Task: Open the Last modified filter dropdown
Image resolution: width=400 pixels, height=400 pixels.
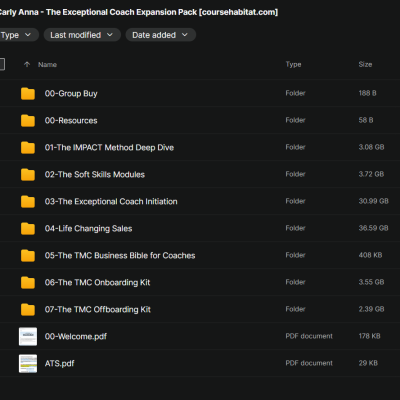Action: [82, 35]
